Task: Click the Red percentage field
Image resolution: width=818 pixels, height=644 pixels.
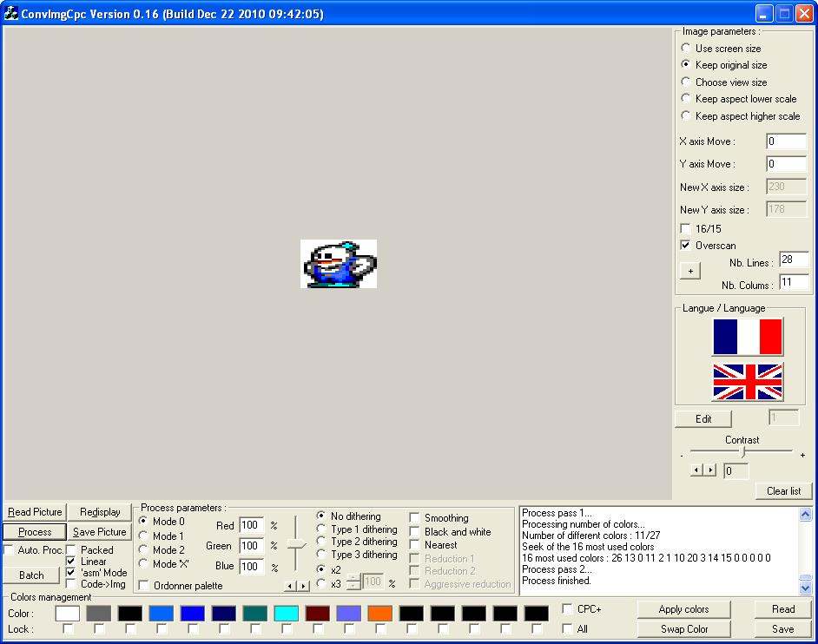Action: 252,525
